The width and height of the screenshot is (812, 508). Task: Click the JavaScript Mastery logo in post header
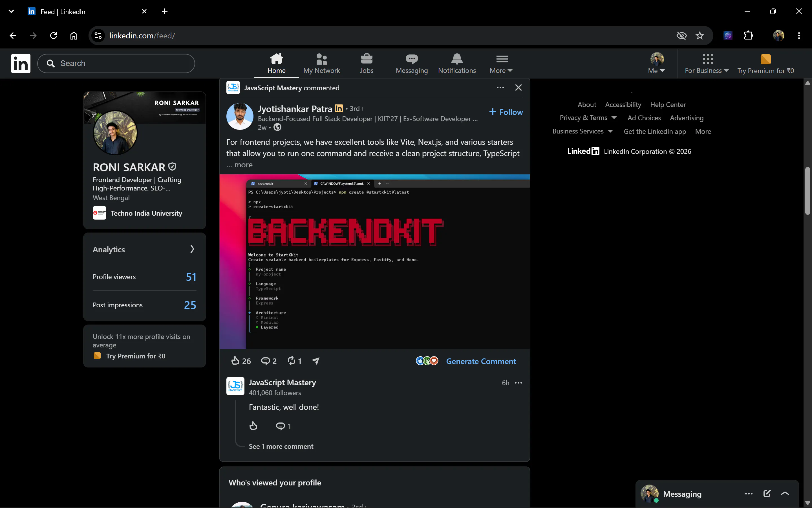pyautogui.click(x=233, y=88)
